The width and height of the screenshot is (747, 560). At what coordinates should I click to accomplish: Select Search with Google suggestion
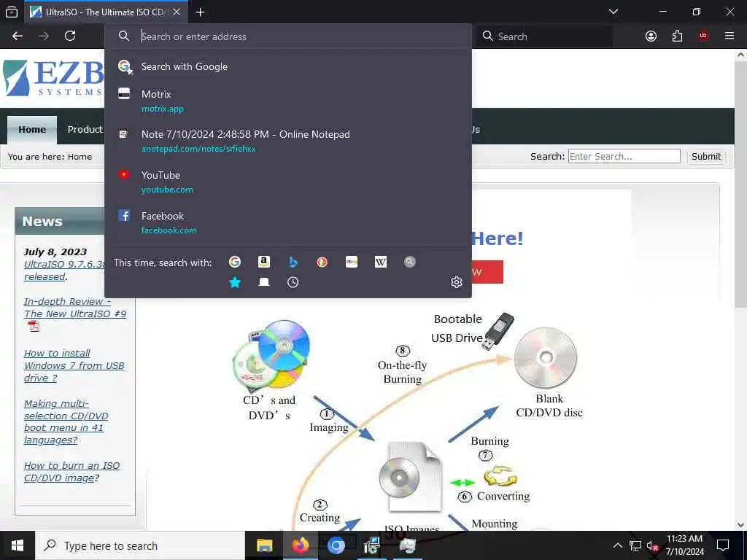click(x=287, y=66)
